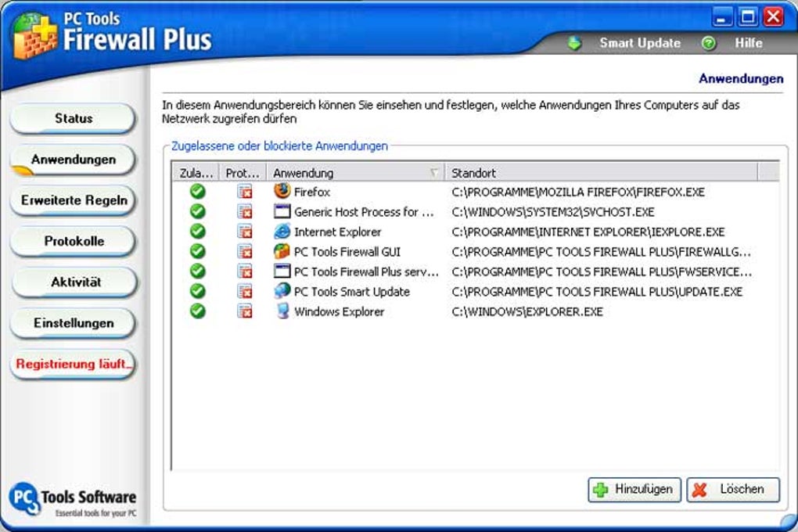Screen dimensions: 798x532
Task: Click the PC Tools Software logo
Action: (x=72, y=499)
